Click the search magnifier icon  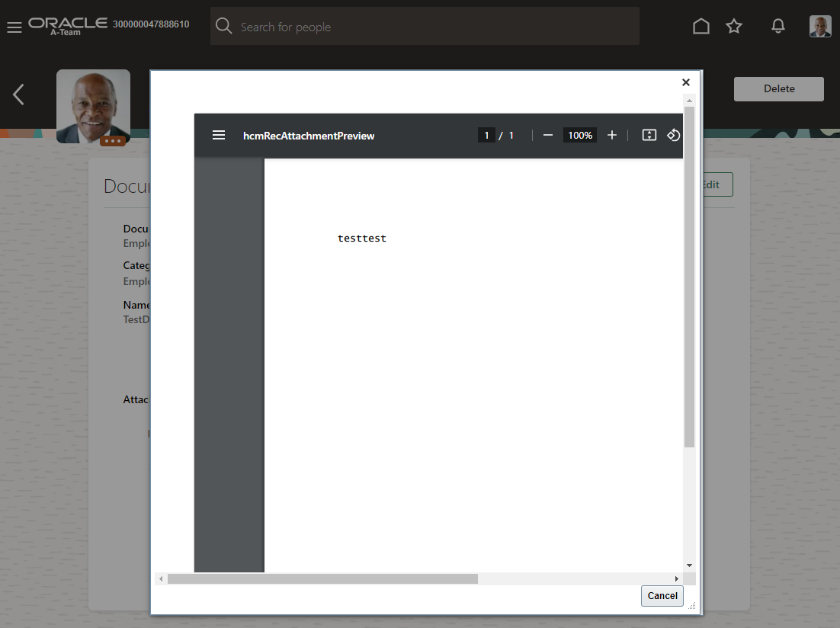coord(223,26)
